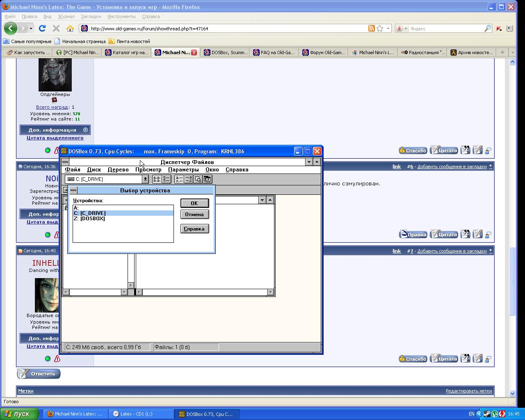Sort files by name toolbar icon

[179, 179]
